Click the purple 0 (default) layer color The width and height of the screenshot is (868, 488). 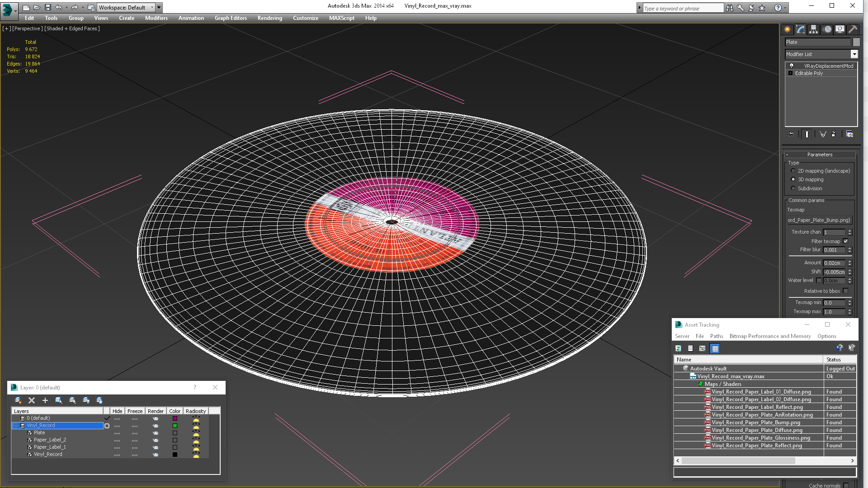(175, 418)
